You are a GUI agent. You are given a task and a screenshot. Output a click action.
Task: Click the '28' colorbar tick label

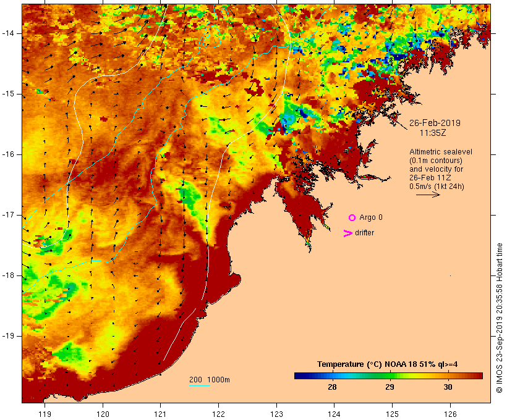pos(332,387)
